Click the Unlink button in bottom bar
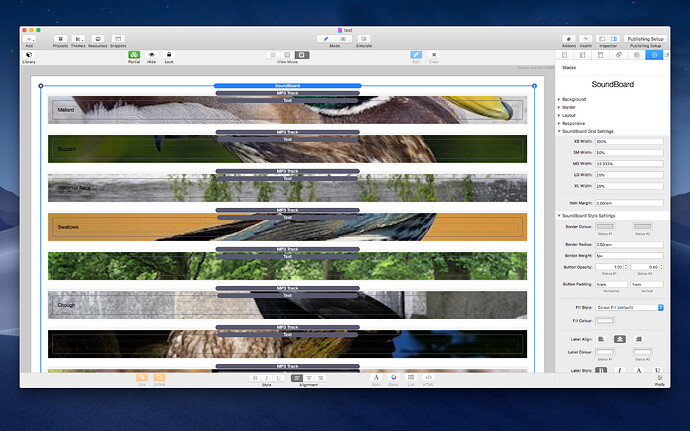Screen dimensions: 690x431 [159, 378]
